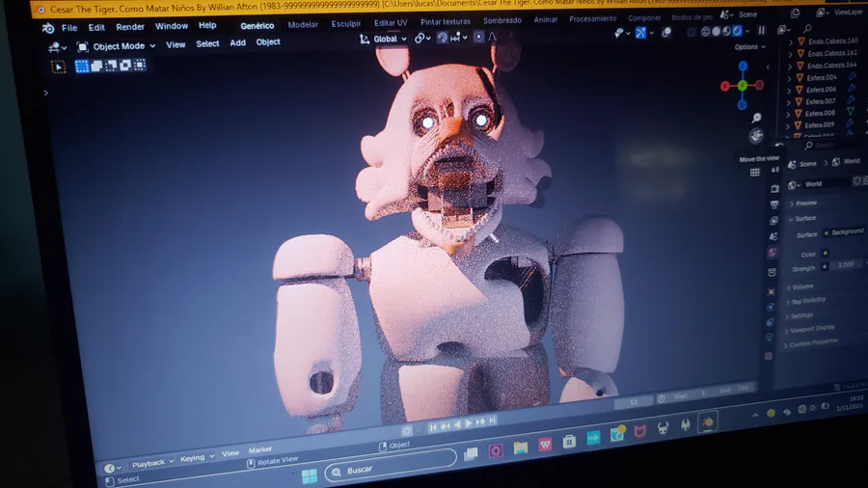The image size is (868, 488).
Task: Toggle snapping magnet in viewport header
Action: pos(443,38)
